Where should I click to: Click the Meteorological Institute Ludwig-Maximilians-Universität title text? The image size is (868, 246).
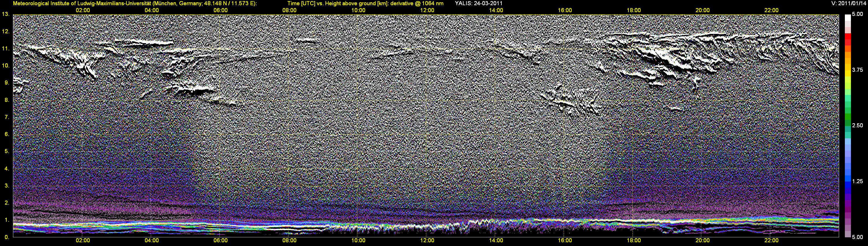[x=135, y=3]
